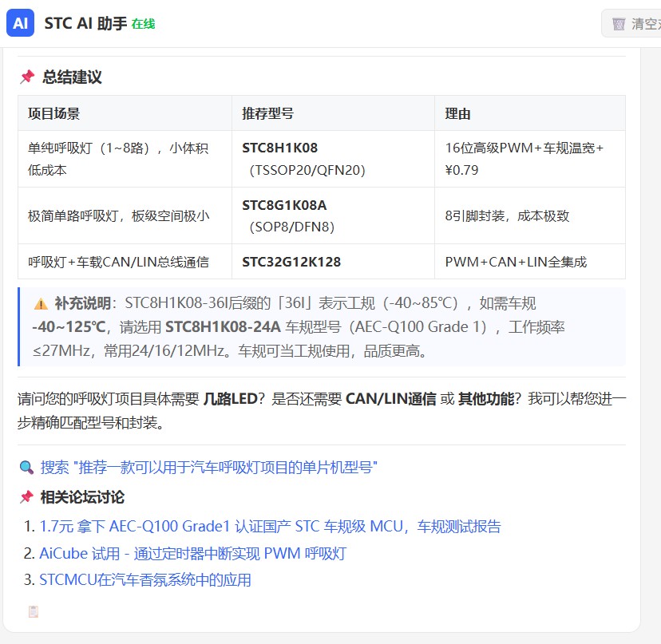Click the 理由 column header
661x644 pixels.
click(530, 113)
